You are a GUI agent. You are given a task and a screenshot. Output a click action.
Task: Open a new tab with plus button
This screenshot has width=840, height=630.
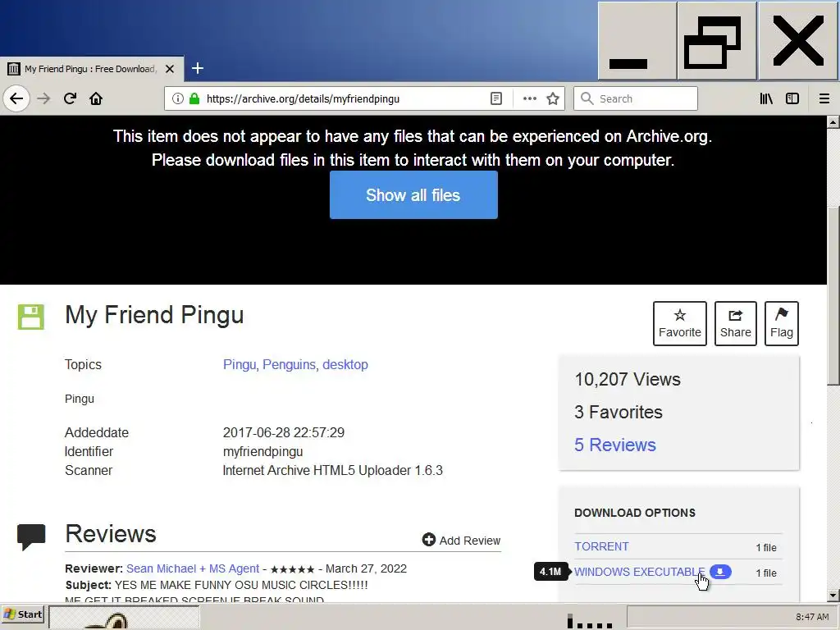(198, 68)
